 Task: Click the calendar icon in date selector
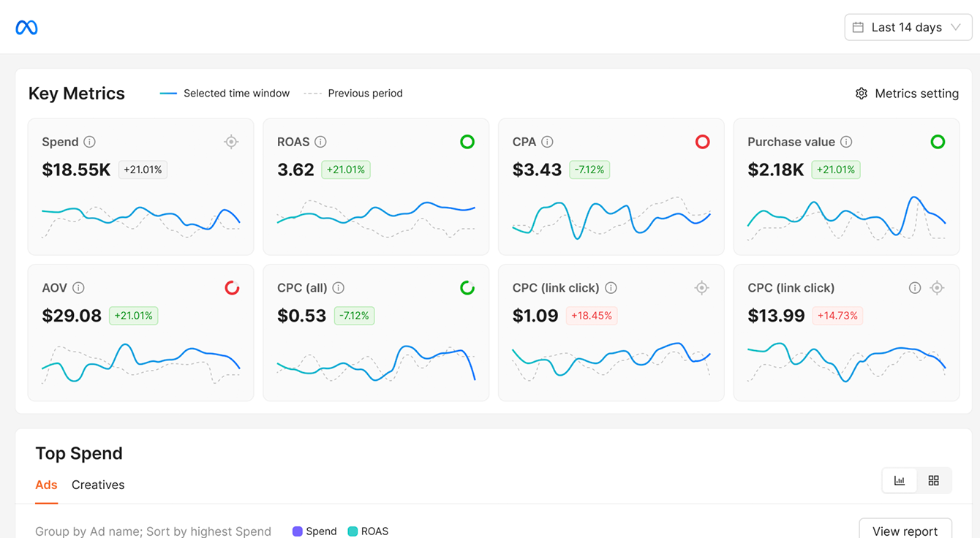(x=858, y=28)
